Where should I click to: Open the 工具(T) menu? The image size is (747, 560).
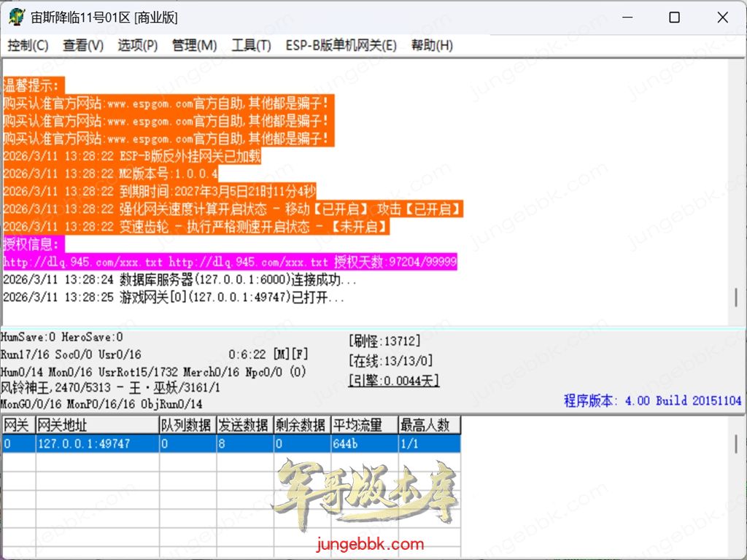(251, 45)
